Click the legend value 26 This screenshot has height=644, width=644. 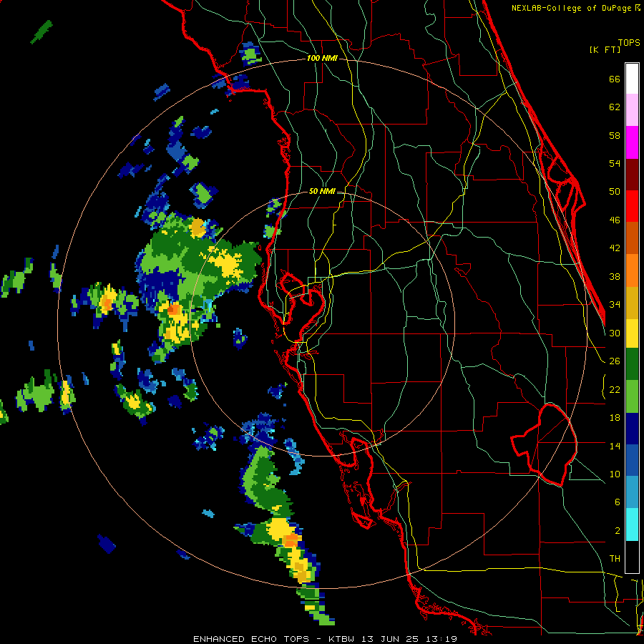coord(615,361)
